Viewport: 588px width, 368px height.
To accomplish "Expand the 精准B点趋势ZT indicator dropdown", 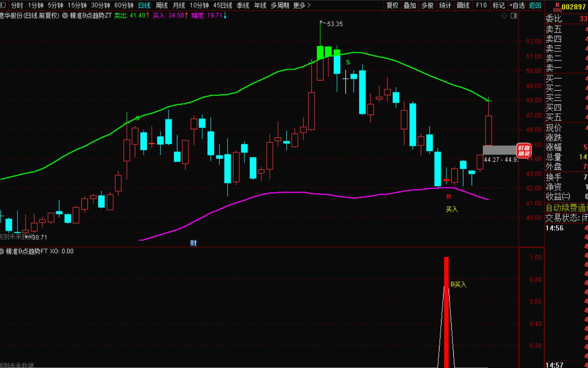I will point(65,15).
